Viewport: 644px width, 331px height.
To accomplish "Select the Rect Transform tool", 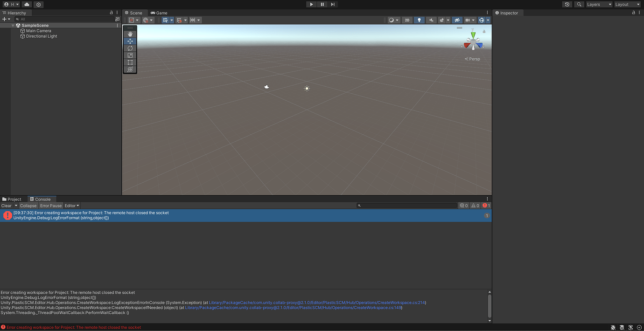I will click(130, 62).
